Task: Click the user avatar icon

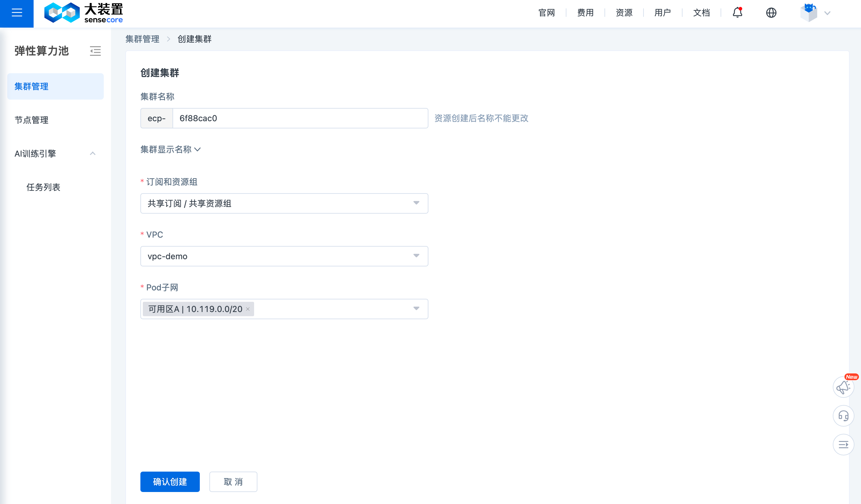Action: 808,13
